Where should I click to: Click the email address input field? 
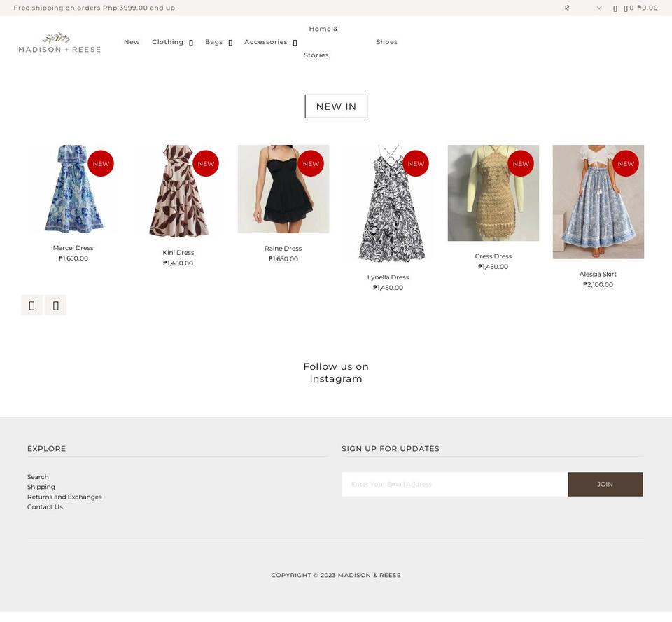[x=455, y=484]
